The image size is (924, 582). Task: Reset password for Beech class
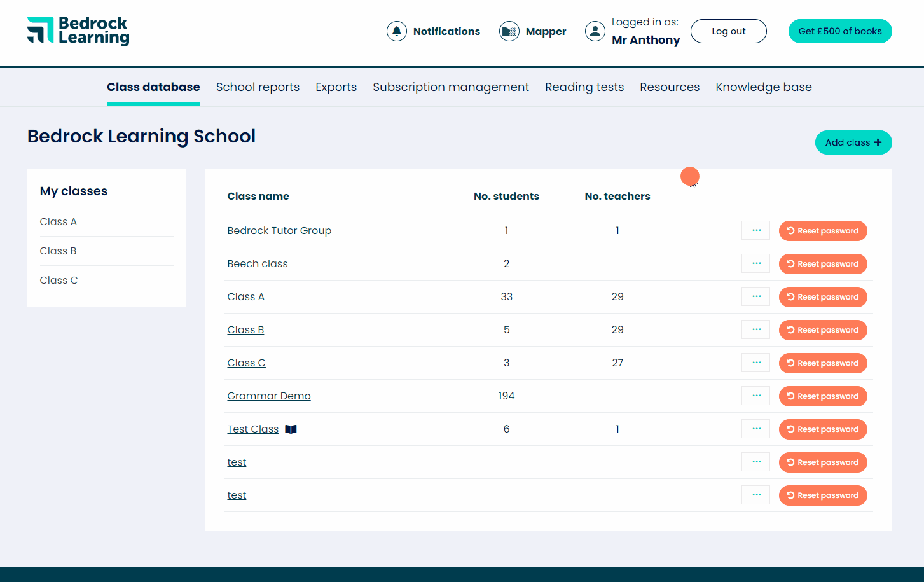[823, 264]
